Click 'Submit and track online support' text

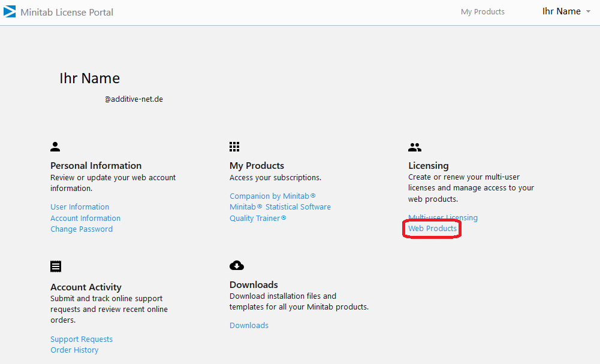106,299
